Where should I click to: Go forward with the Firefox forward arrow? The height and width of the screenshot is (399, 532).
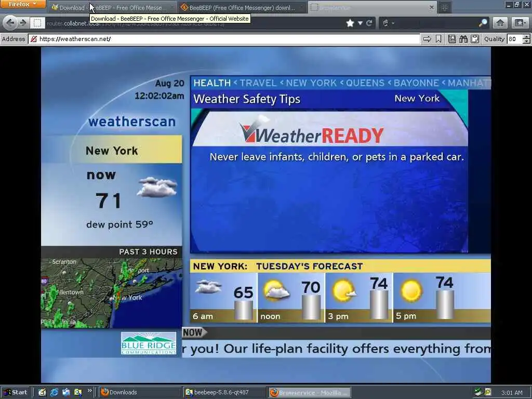23,23
